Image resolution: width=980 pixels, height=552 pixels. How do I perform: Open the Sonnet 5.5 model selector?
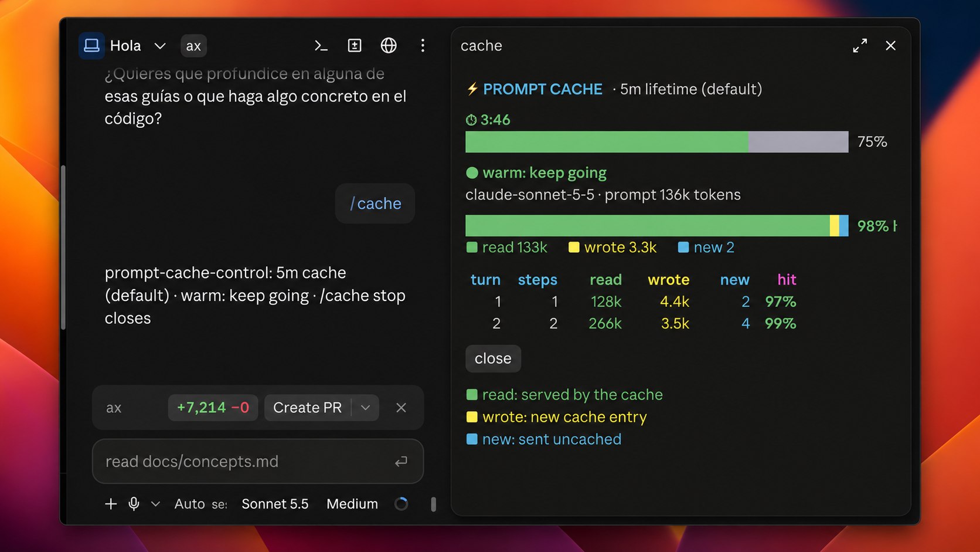[x=275, y=504]
